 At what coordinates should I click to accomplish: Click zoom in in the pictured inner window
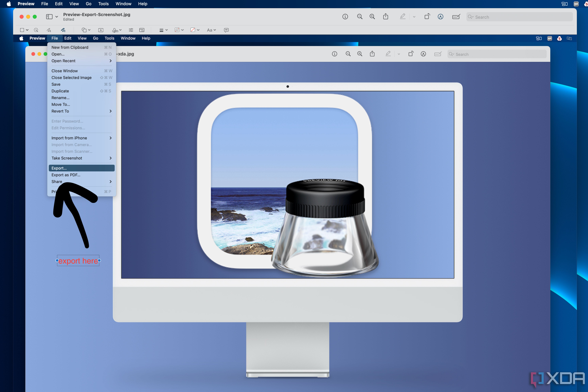(360, 54)
